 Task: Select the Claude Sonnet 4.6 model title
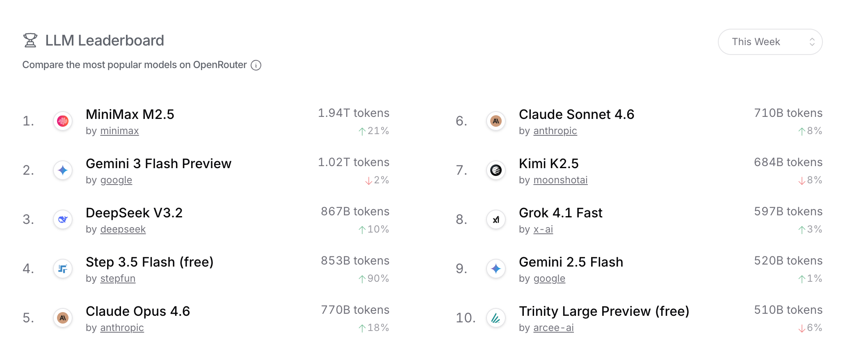pyautogui.click(x=576, y=114)
